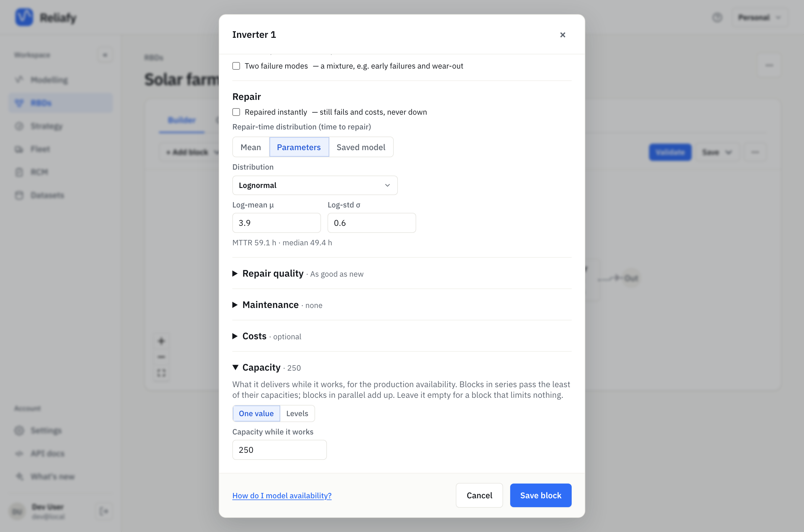Viewport: 804px width, 532px height.
Task: Click the fit-to-screen canvas icon
Action: point(161,373)
